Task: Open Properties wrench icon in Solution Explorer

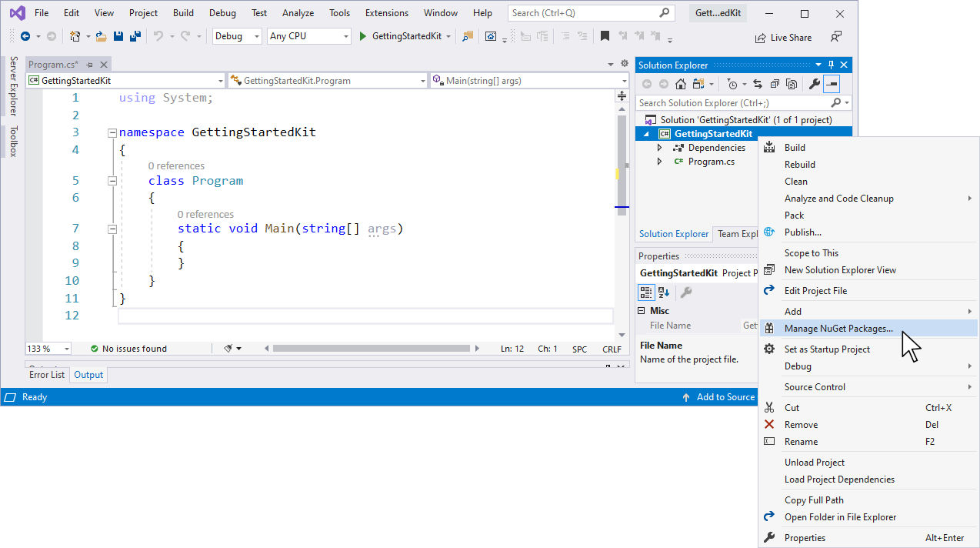Action: click(815, 83)
